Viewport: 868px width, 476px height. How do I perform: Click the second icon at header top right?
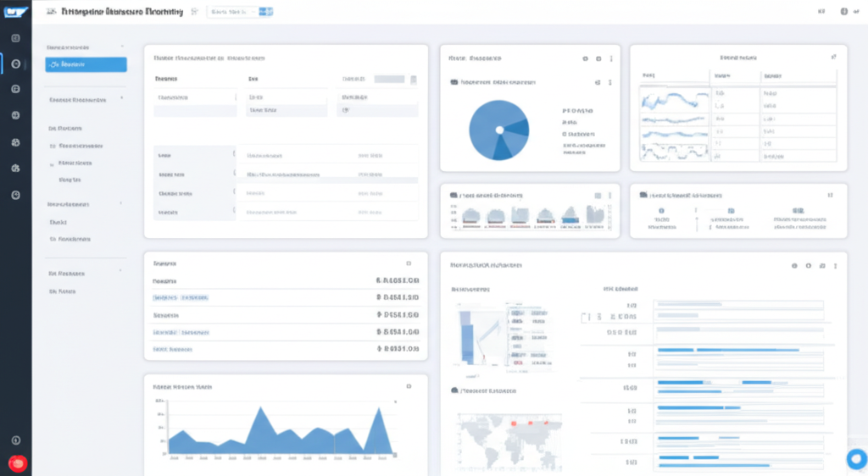coord(843,12)
